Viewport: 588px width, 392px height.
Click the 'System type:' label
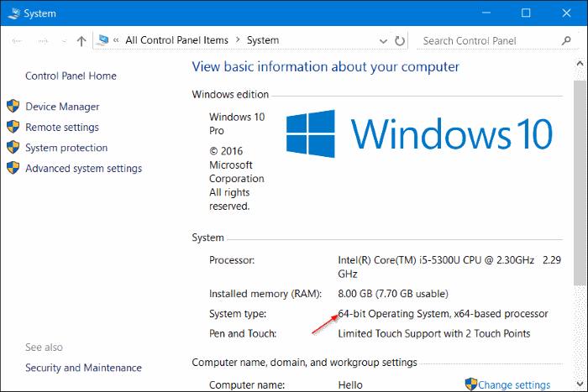[x=238, y=314]
